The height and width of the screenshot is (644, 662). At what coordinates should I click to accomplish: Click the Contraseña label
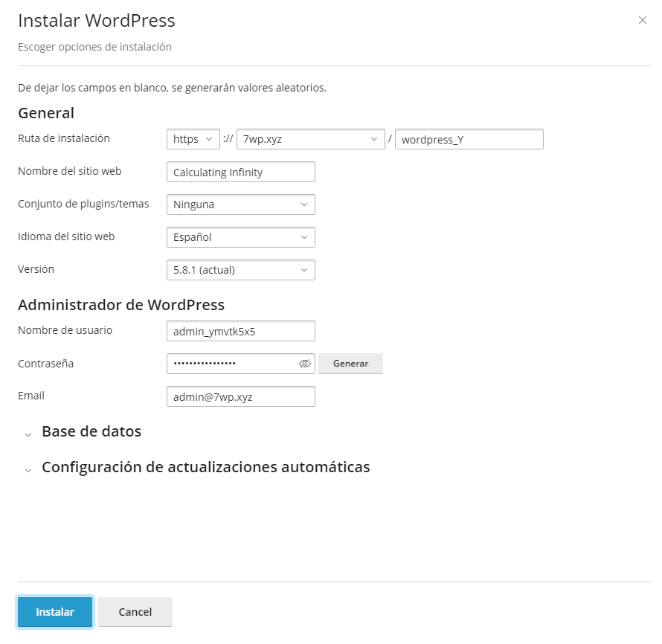[45, 364]
